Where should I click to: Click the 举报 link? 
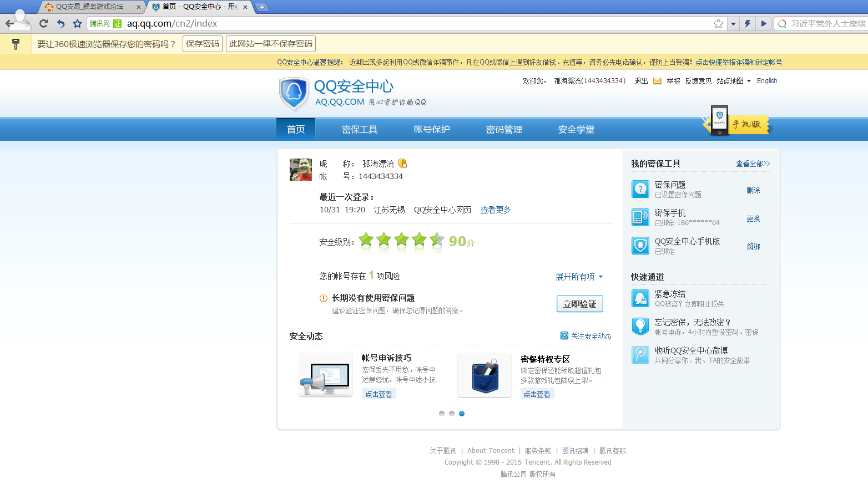tap(673, 81)
